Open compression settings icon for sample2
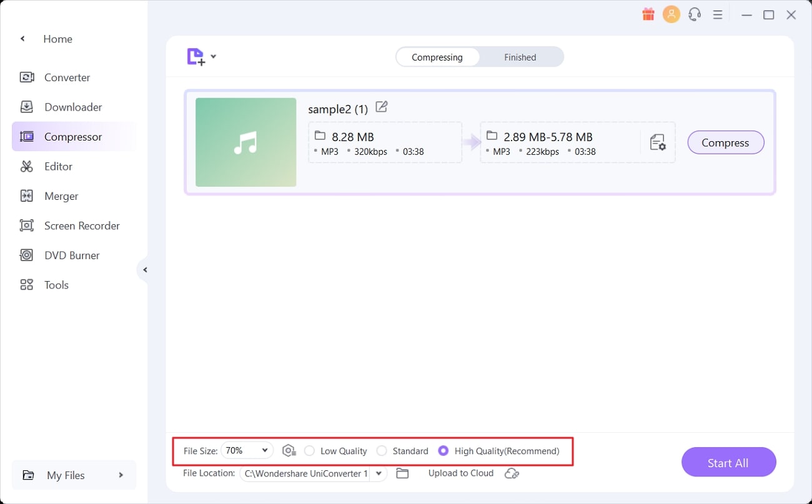The width and height of the screenshot is (812, 504). pos(658,142)
